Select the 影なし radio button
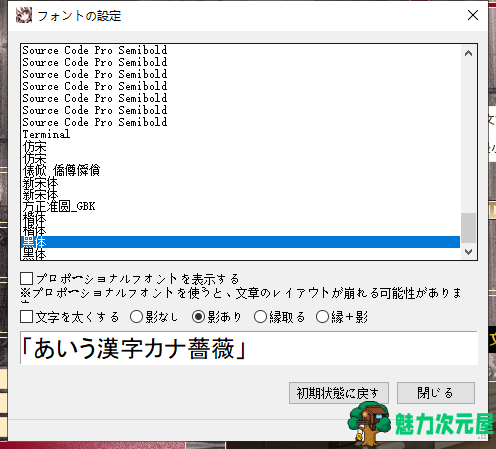 click(136, 317)
